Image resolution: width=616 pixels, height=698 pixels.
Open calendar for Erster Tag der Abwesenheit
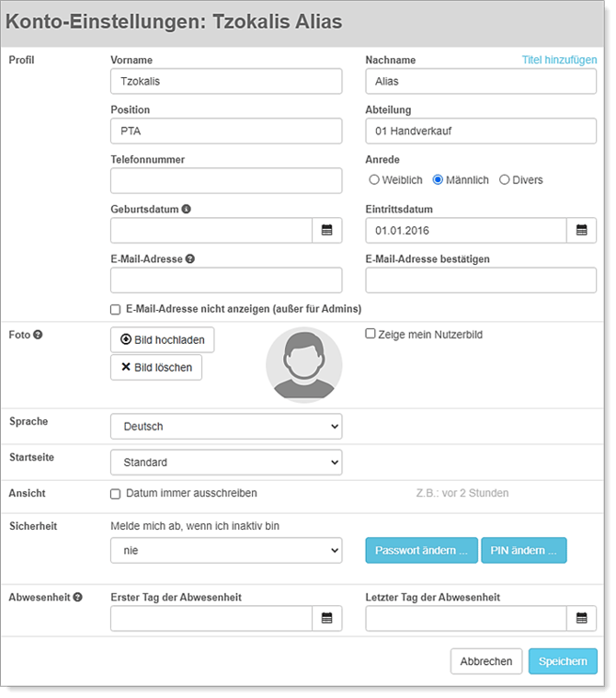[x=326, y=618]
